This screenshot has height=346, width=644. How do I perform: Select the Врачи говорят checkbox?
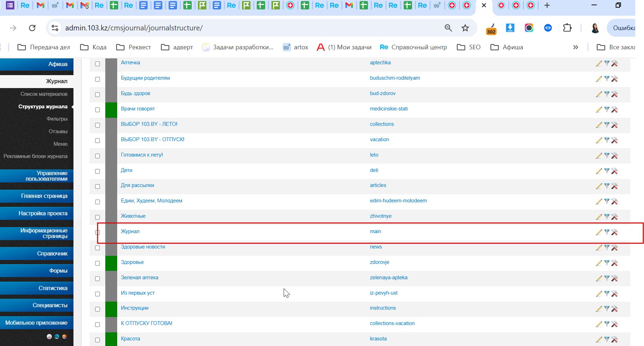click(x=98, y=110)
